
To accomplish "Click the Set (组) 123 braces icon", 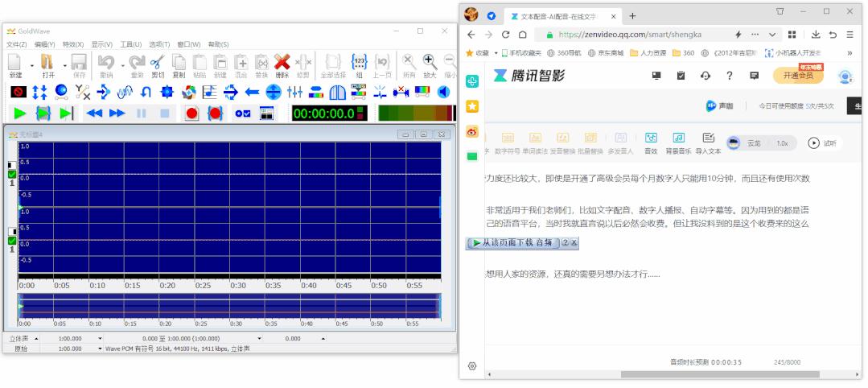I will 360,62.
